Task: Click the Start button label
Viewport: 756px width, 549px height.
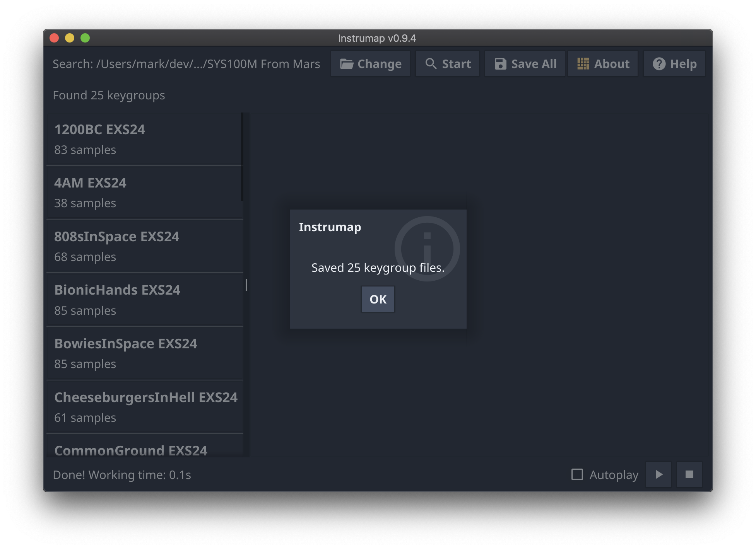Action: pos(457,64)
